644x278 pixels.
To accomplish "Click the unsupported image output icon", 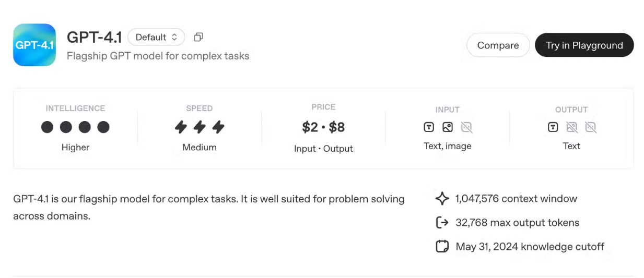I will [572, 127].
